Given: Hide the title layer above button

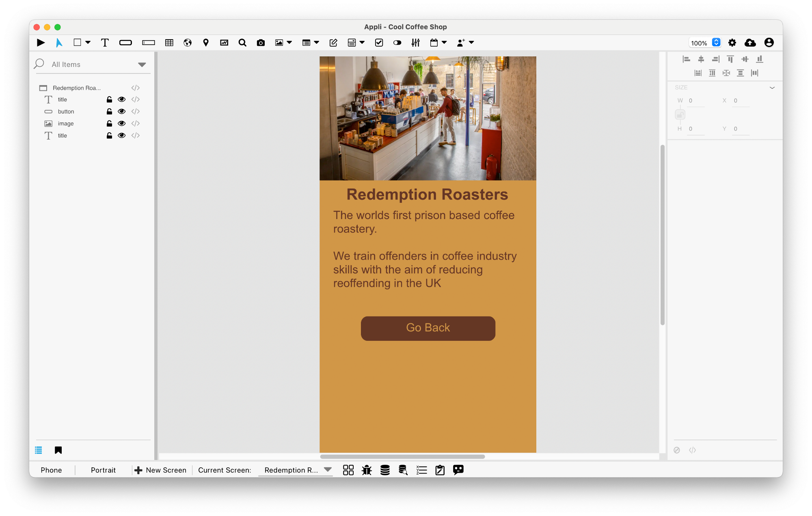Looking at the screenshot, I should point(121,99).
